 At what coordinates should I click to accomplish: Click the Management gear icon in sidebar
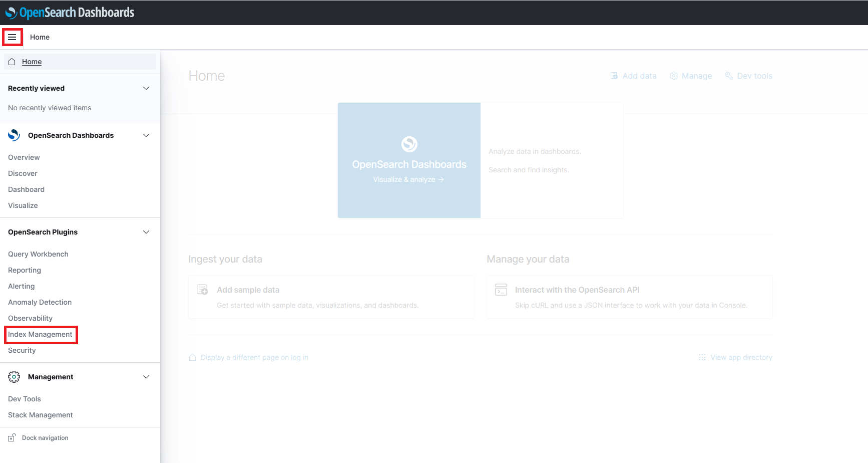tap(14, 377)
